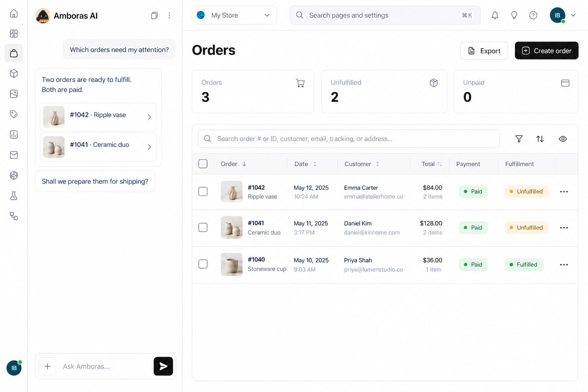The image size is (588, 392).
Task: Check the box for order #1040
Action: [203, 264]
